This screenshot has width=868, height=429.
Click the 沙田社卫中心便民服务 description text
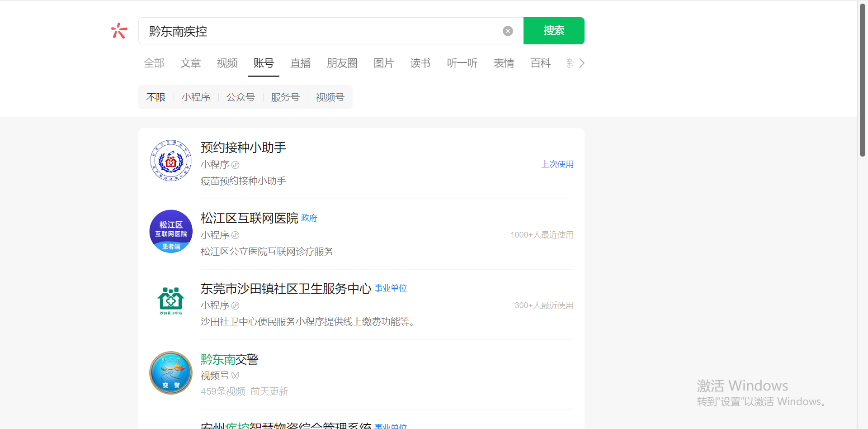click(308, 322)
